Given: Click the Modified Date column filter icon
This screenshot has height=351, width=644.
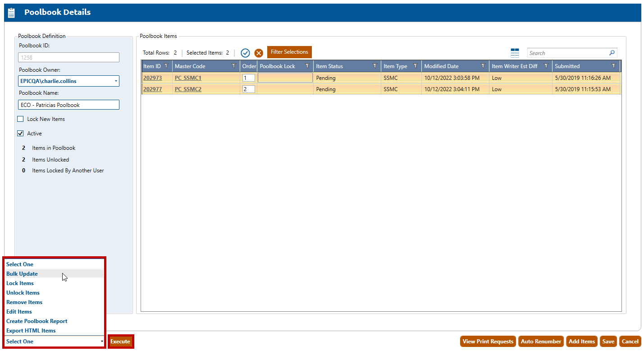Looking at the screenshot, I should click(x=483, y=66).
